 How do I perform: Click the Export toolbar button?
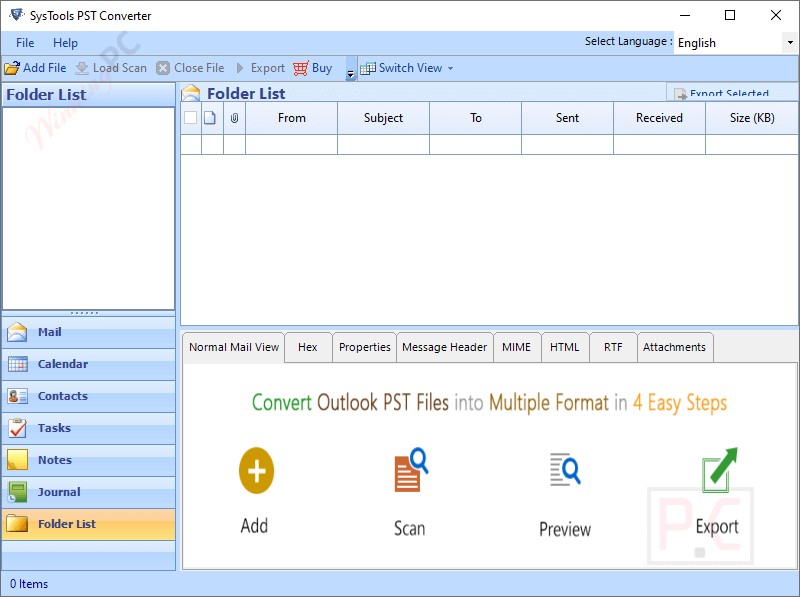coord(260,68)
